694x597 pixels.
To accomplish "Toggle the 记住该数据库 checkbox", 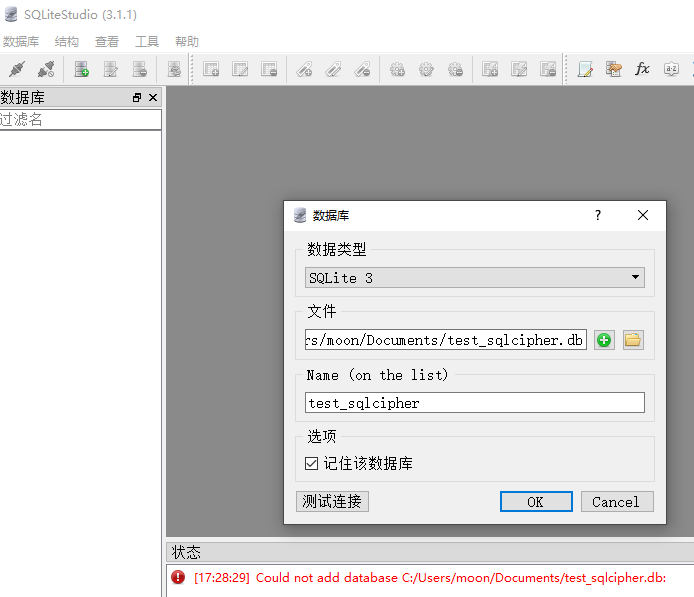I will pos(312,463).
